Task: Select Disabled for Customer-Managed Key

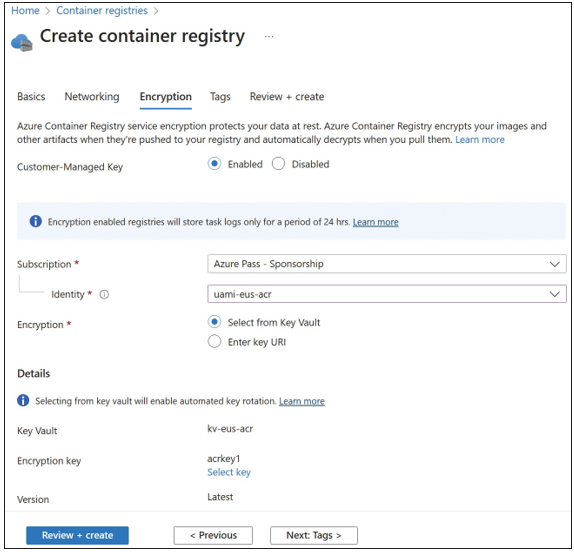Action: pos(278,164)
